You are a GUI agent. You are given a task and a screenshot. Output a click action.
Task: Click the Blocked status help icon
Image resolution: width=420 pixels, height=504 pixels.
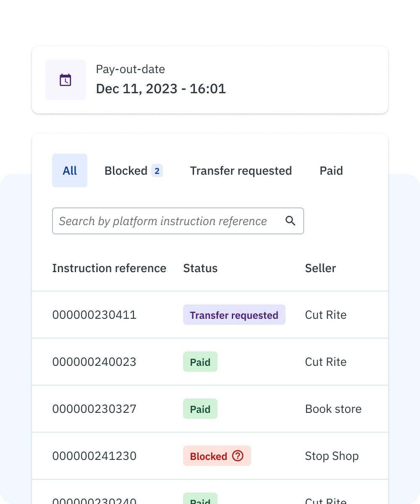[x=238, y=456]
